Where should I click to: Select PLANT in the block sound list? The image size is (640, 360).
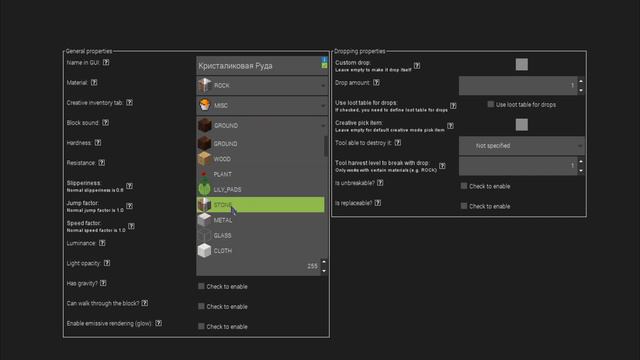coord(260,174)
